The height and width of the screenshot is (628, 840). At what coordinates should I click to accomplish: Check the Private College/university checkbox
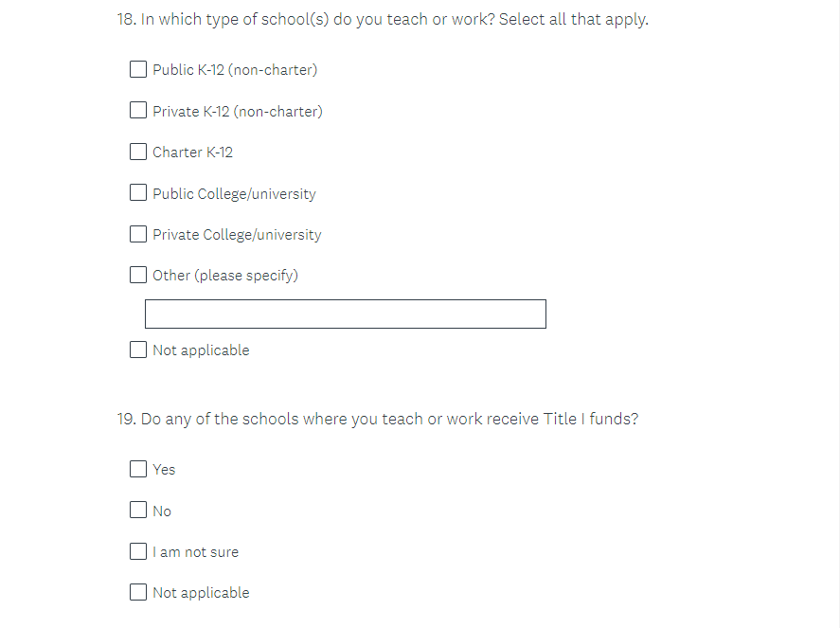[138, 234]
